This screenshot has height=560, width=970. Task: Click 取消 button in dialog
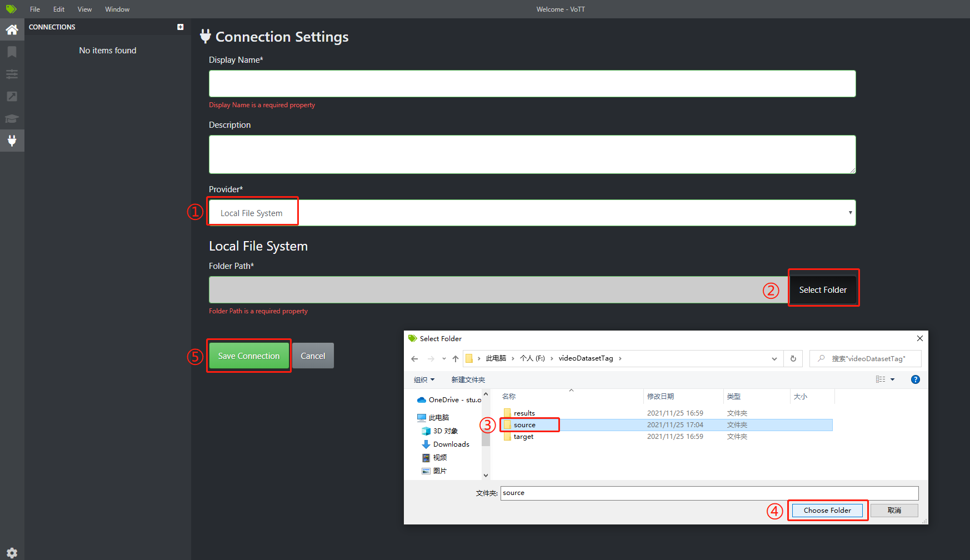tap(894, 510)
